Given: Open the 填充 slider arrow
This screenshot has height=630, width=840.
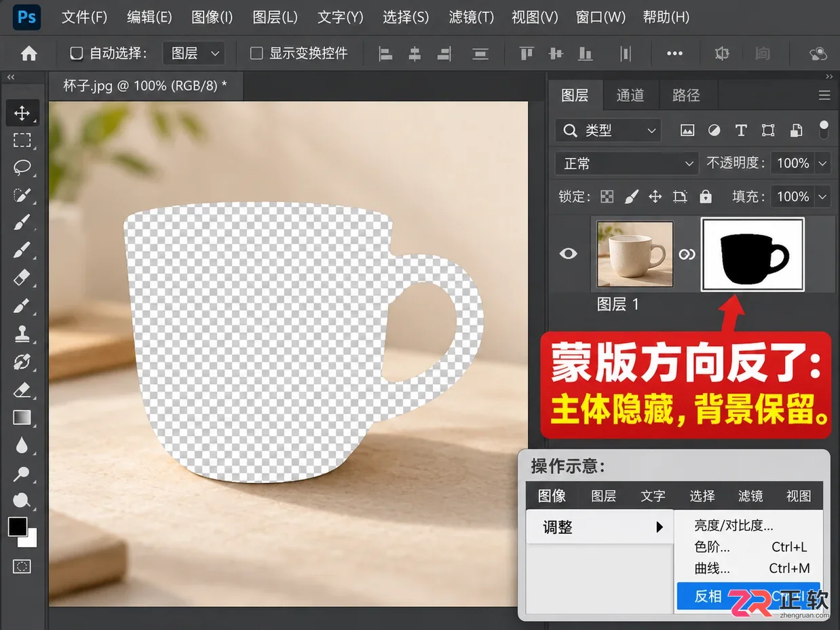Looking at the screenshot, I should (x=823, y=197).
